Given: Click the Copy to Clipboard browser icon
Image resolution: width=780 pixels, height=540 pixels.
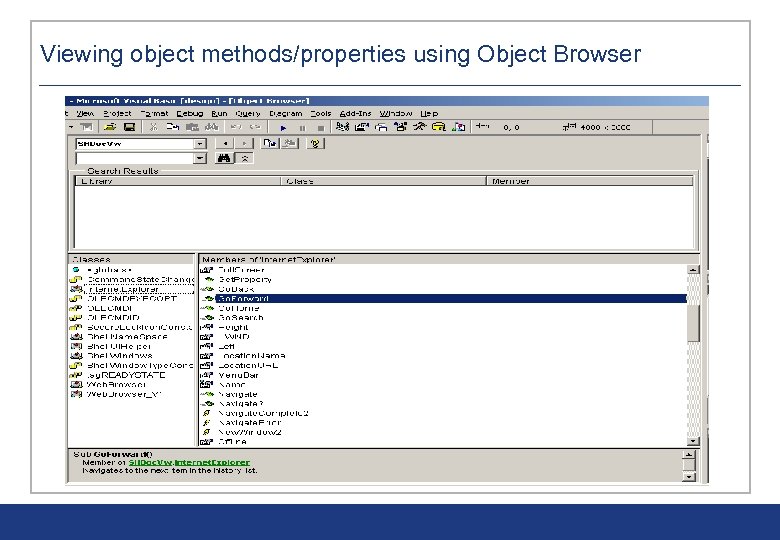Looking at the screenshot, I should pyautogui.click(x=270, y=143).
